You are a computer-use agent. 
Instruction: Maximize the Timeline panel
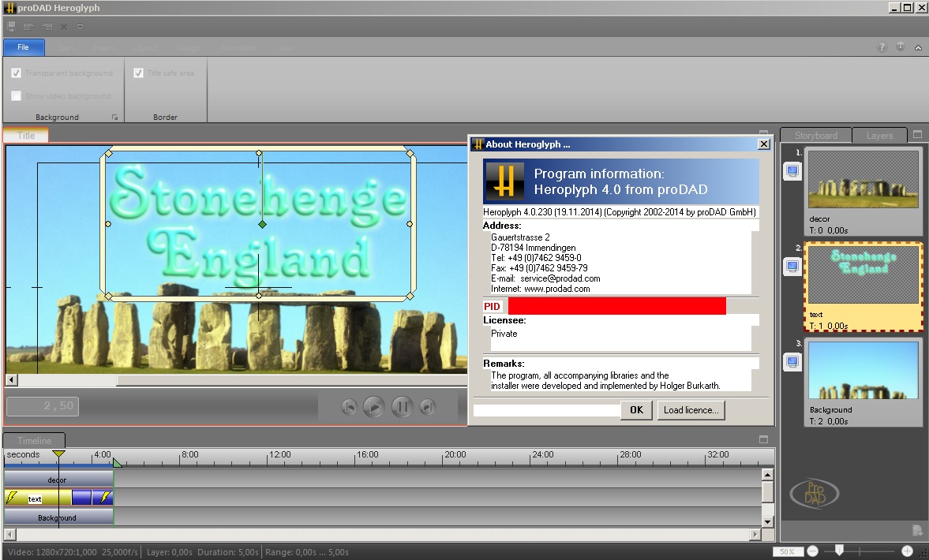pos(764,439)
